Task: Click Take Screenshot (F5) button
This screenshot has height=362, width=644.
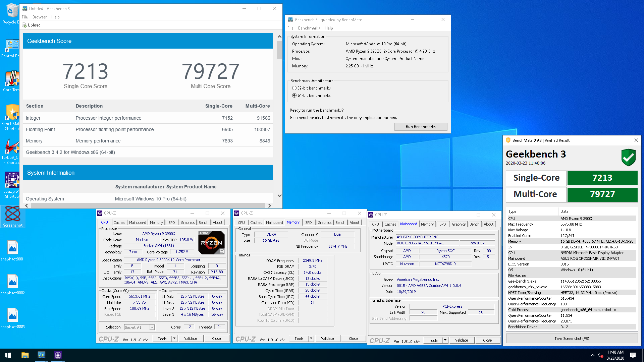Action: (x=572, y=339)
